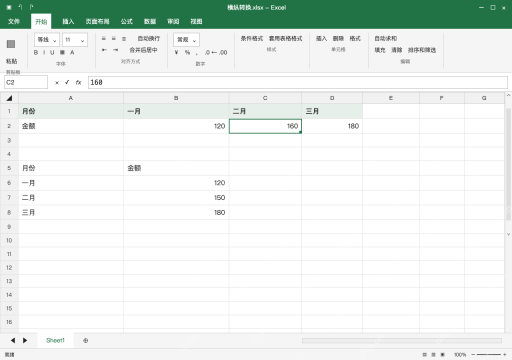Click the redo icon in title bar
The height and width of the screenshot is (360, 512).
click(31, 7)
